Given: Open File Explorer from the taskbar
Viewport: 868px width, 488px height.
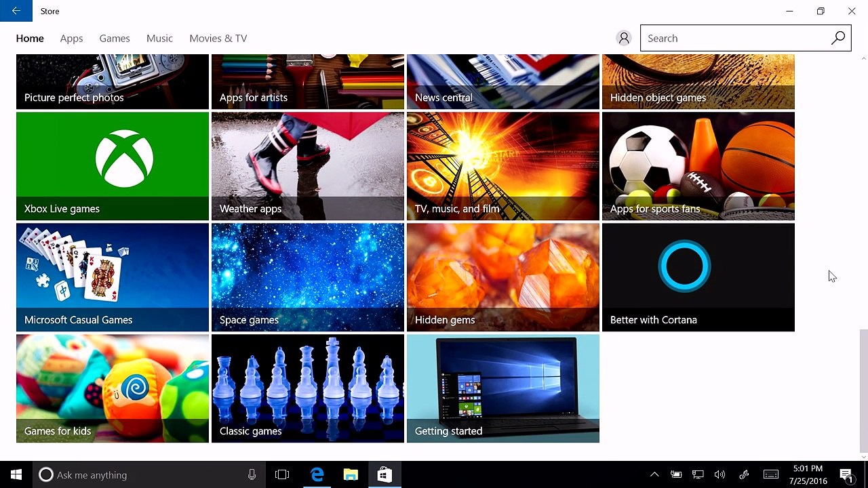Looking at the screenshot, I should (x=350, y=474).
